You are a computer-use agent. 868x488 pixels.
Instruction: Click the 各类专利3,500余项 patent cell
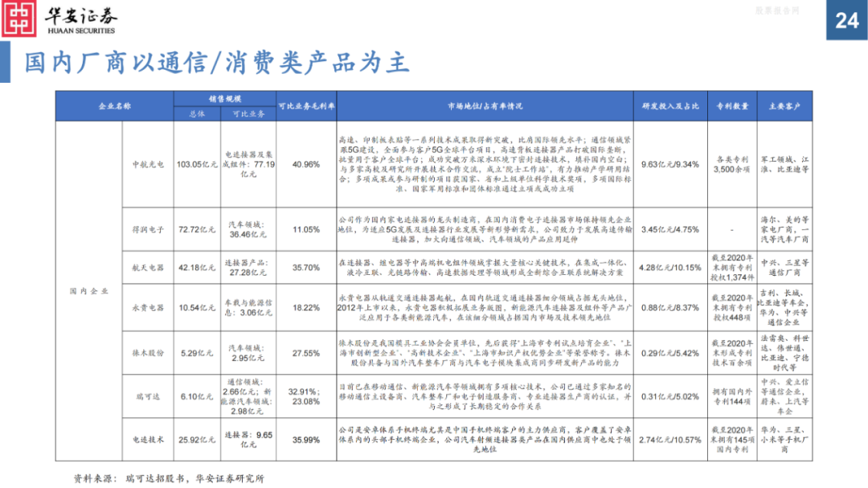click(732, 165)
